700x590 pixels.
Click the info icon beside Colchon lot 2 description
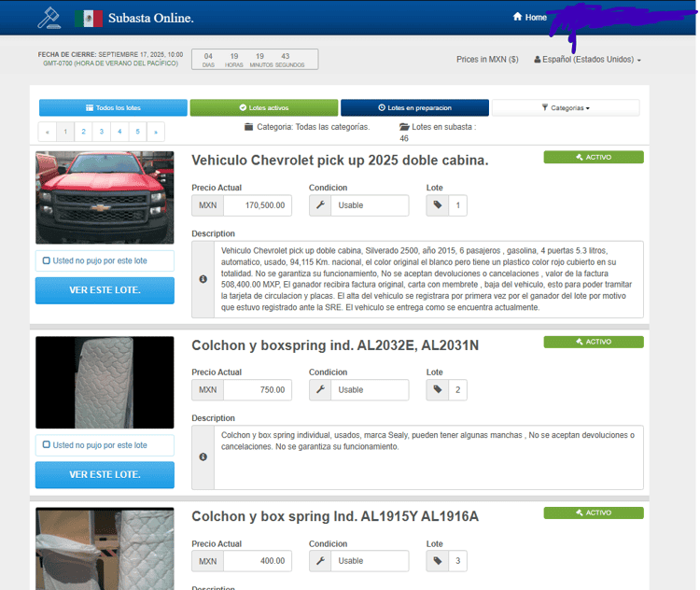pos(203,457)
